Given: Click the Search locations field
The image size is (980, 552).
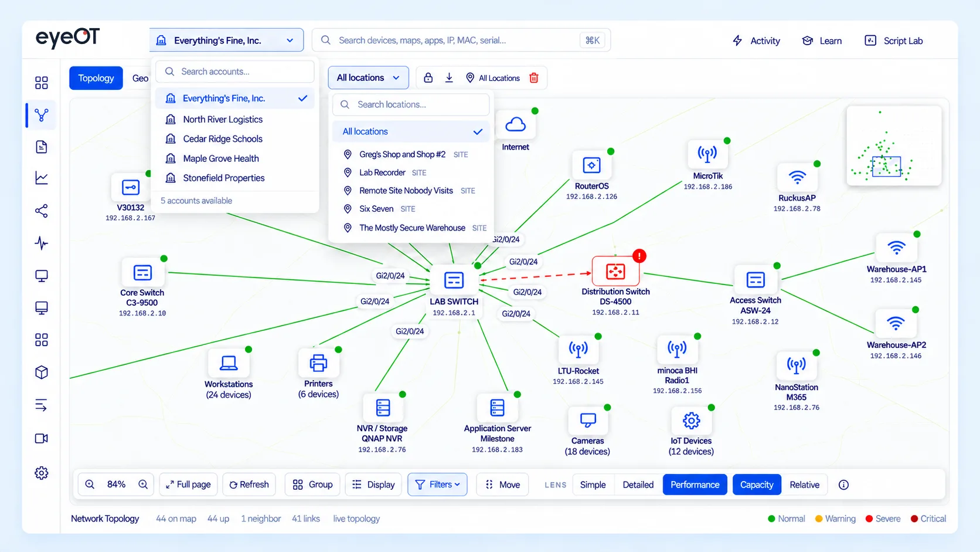Looking at the screenshot, I should (x=411, y=104).
